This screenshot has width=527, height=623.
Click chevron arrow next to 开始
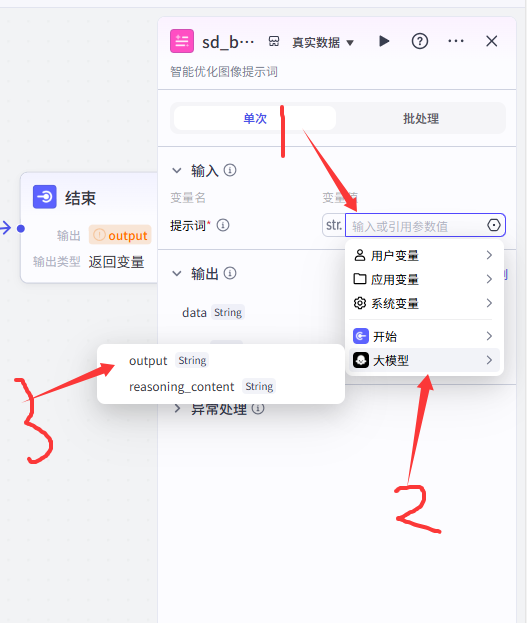pyautogui.click(x=489, y=336)
